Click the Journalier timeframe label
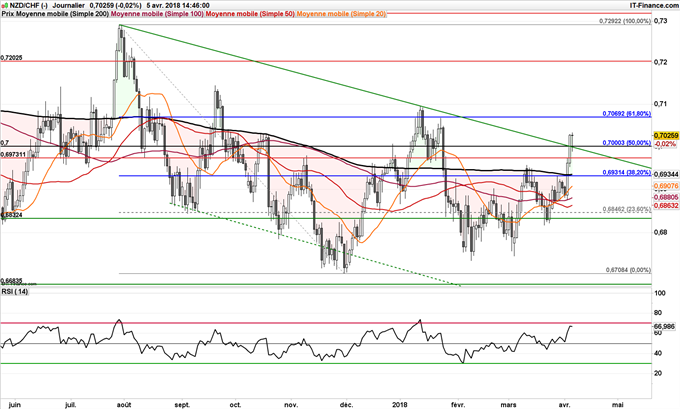 point(68,6)
